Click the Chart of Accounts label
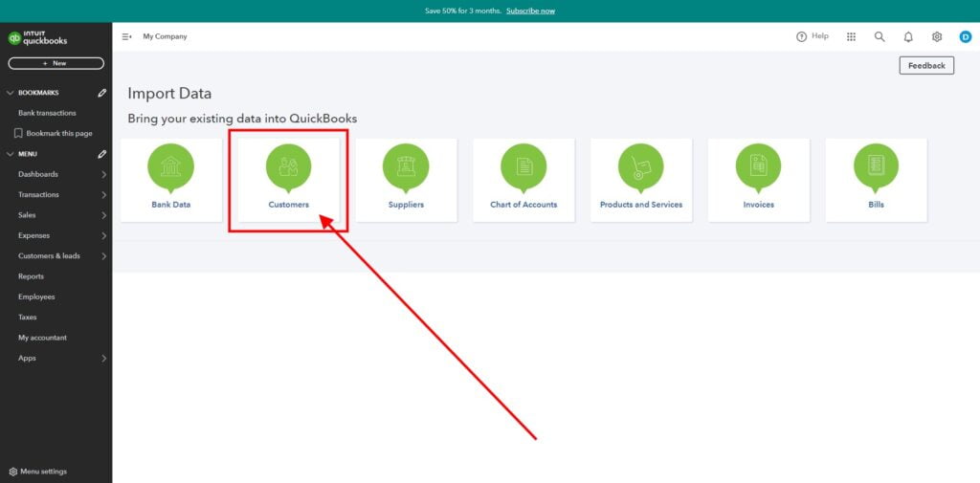Viewport: 980px width, 483px height. pyautogui.click(x=523, y=205)
